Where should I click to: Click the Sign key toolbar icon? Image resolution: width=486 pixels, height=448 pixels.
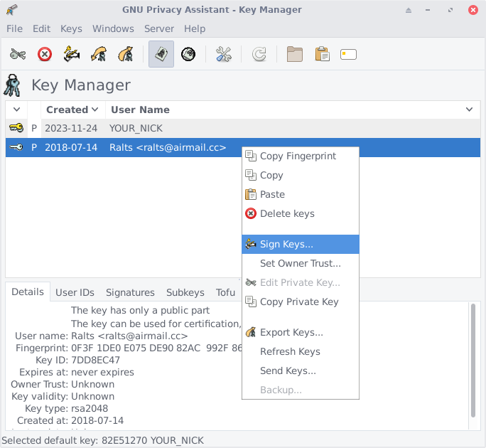click(x=72, y=54)
